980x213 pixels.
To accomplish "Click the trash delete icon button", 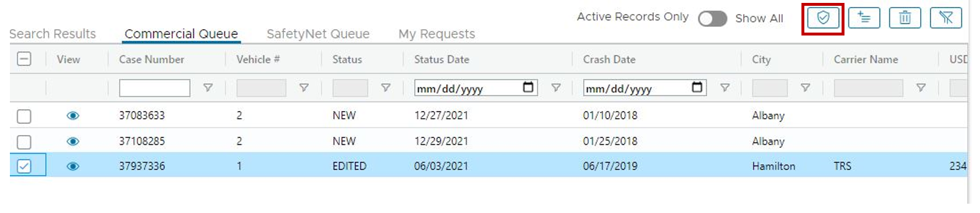I will (x=905, y=17).
